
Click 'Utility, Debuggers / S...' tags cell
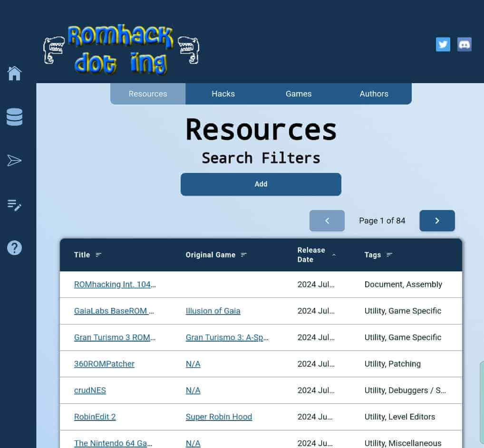405,391
